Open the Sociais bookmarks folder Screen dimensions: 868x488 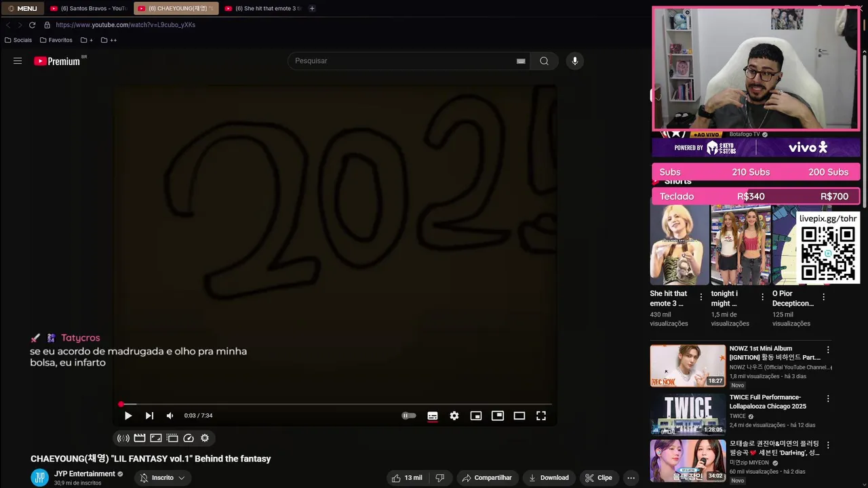(18, 40)
